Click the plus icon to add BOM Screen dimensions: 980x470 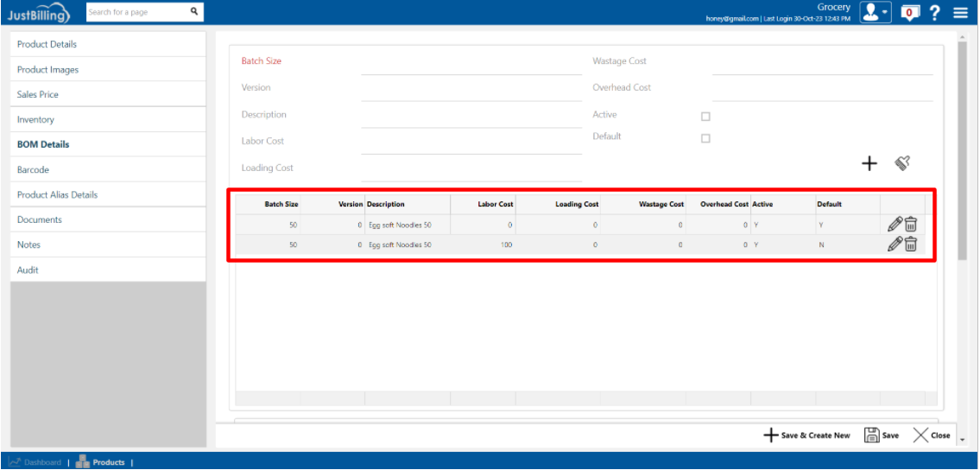click(869, 163)
